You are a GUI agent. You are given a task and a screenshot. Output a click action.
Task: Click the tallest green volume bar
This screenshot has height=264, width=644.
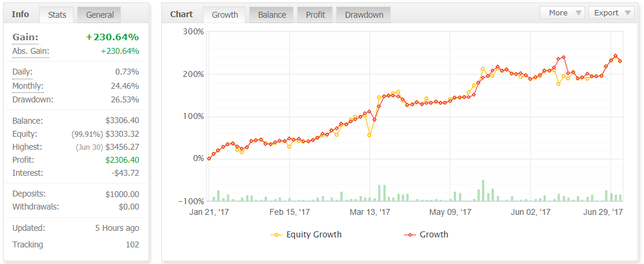(x=483, y=190)
